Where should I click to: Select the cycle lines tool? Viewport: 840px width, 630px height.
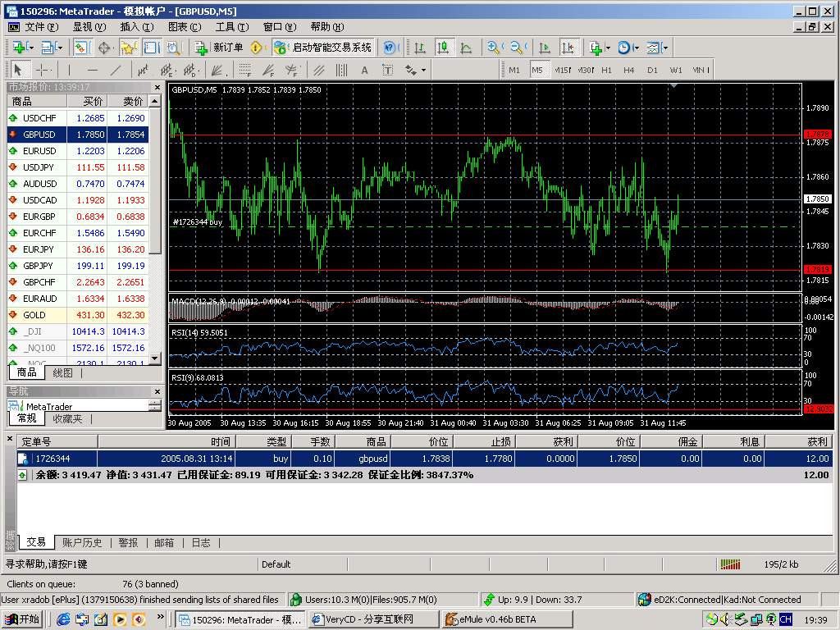(341, 71)
